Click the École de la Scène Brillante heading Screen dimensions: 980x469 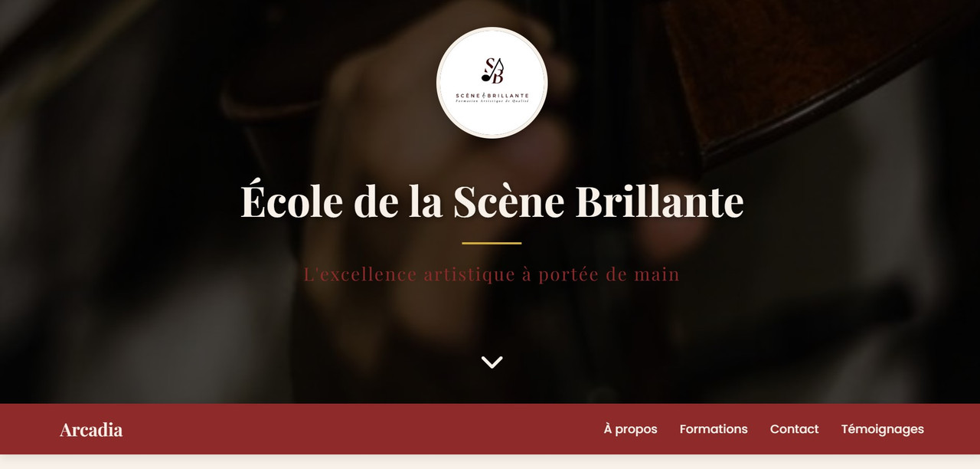tap(492, 201)
